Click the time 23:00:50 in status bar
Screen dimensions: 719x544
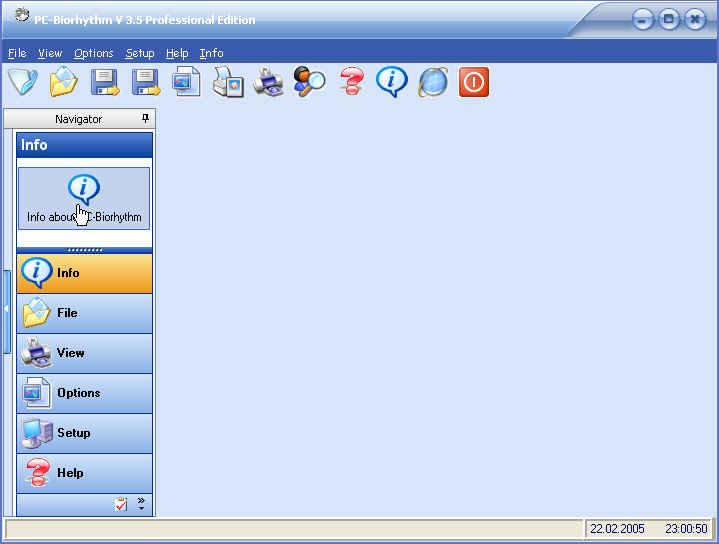coord(686,529)
